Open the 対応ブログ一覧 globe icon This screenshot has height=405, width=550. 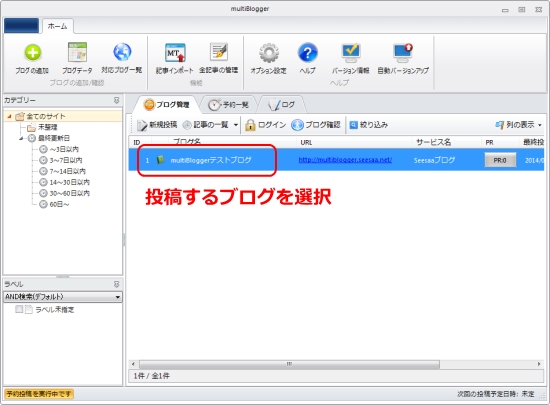[122, 52]
